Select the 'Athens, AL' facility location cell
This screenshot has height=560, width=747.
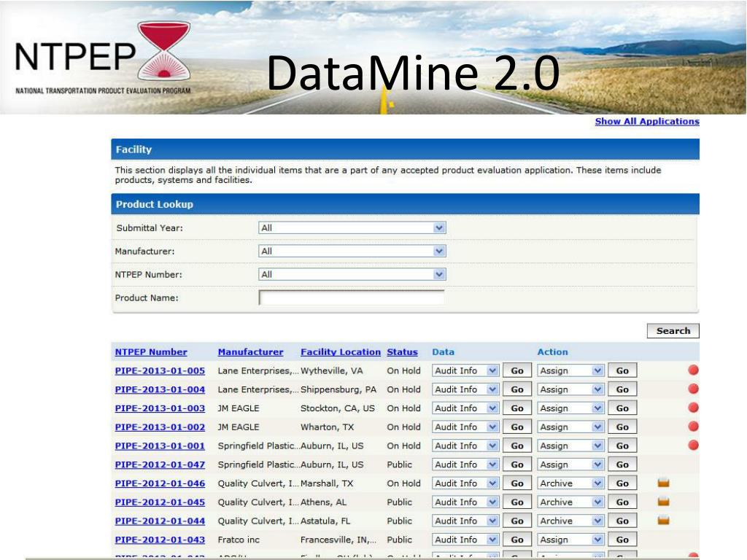click(x=323, y=502)
